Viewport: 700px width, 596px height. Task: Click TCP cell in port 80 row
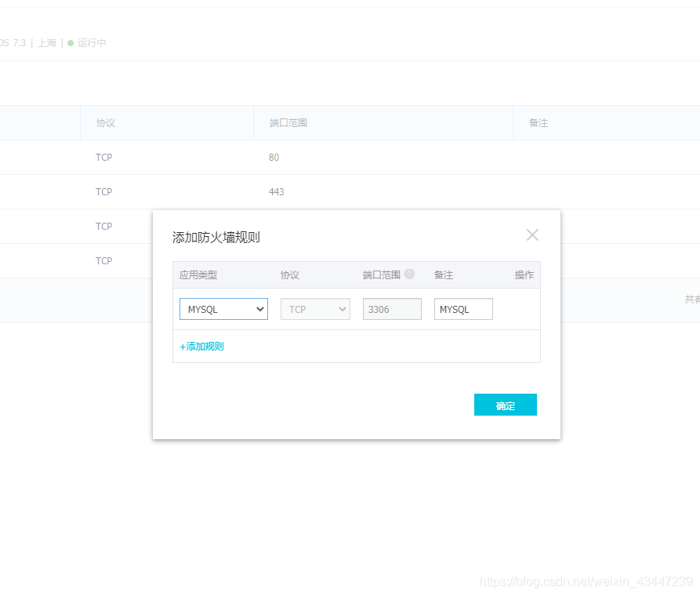click(x=104, y=158)
